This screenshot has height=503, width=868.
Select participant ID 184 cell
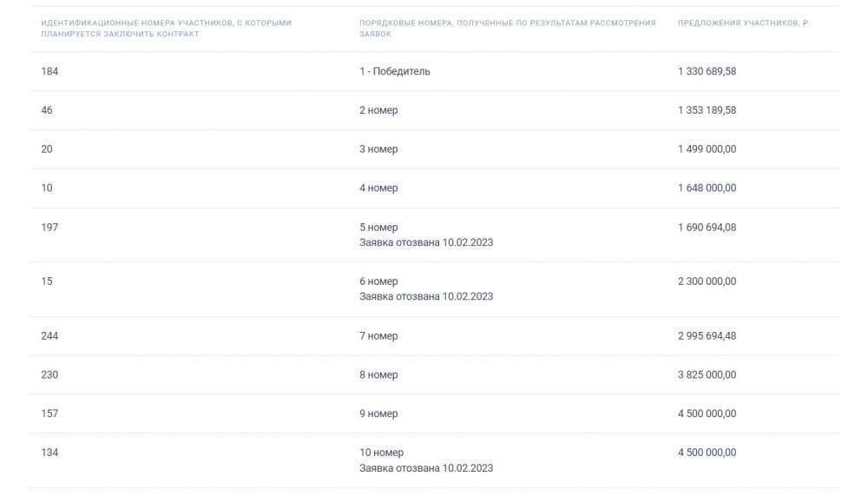coord(49,71)
